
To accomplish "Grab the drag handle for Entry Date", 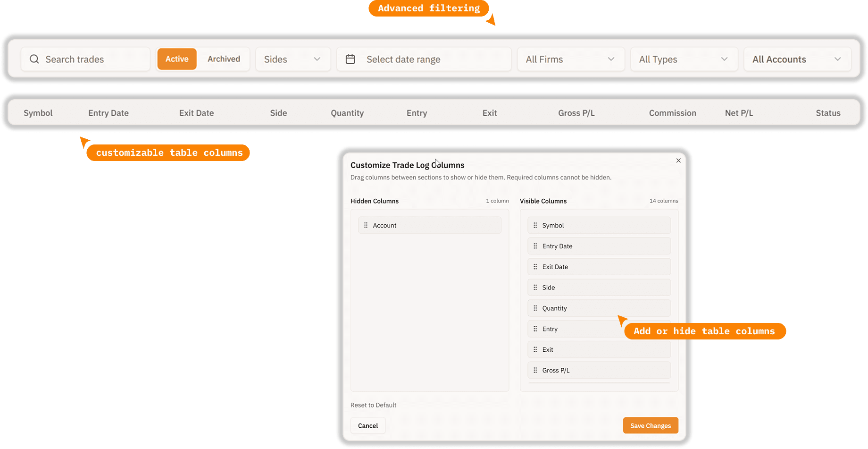I will pos(535,246).
